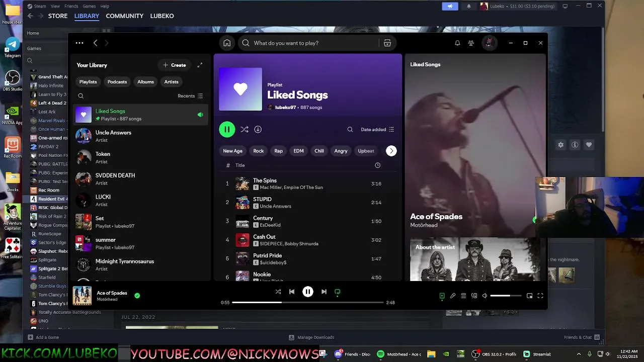Show more genre filter chips
The width and height of the screenshot is (644, 362).
point(391,151)
